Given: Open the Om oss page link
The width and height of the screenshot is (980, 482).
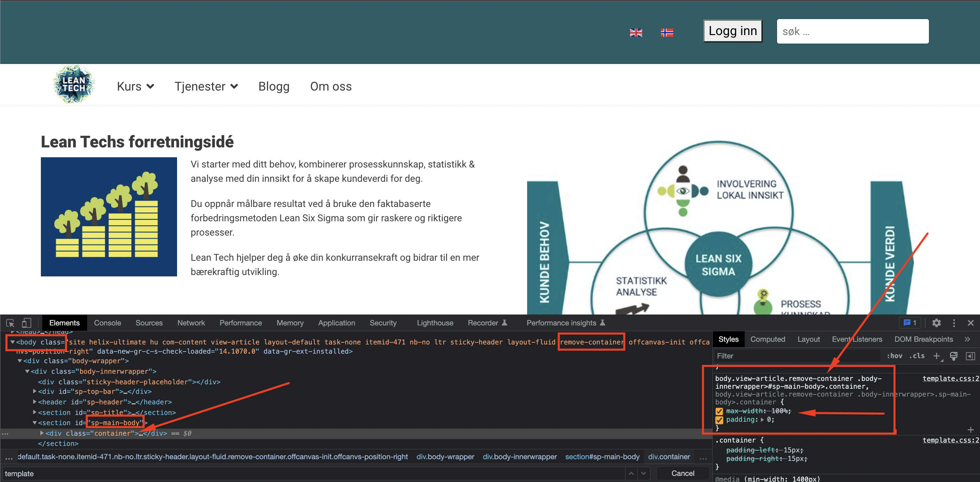Looking at the screenshot, I should 331,86.
